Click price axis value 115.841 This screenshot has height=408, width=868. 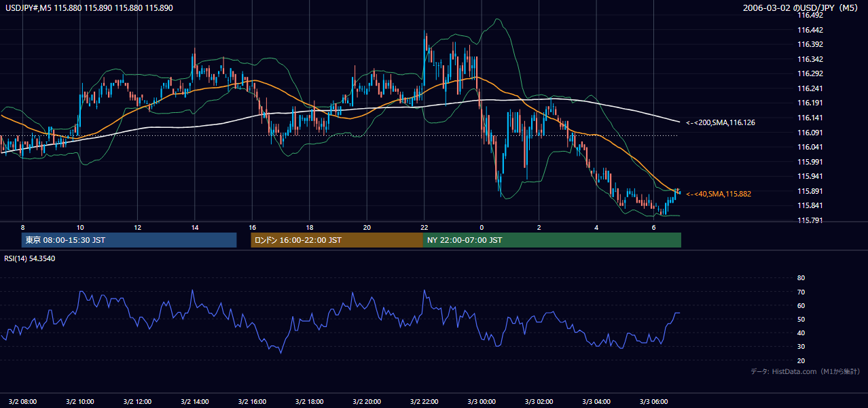tap(811, 206)
